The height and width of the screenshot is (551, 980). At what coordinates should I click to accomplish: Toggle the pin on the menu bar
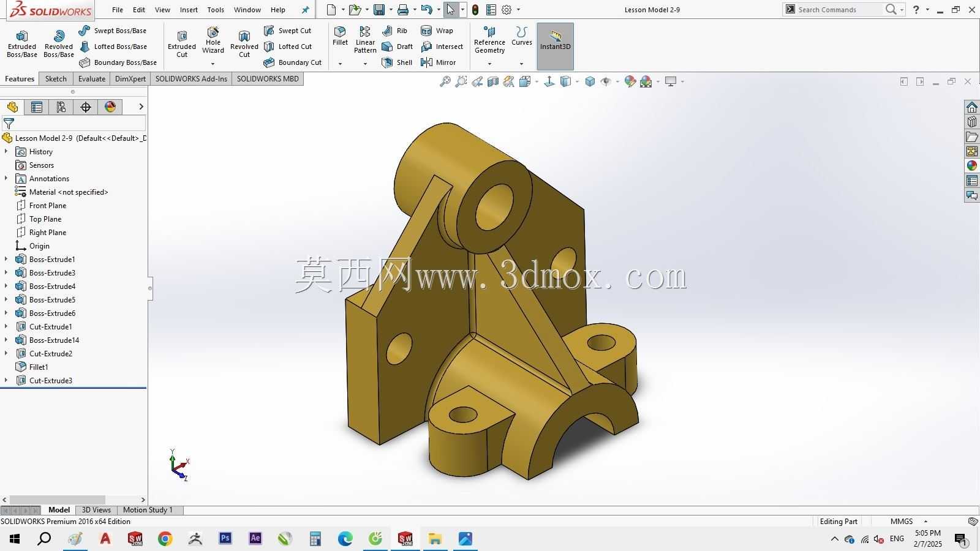pyautogui.click(x=306, y=10)
